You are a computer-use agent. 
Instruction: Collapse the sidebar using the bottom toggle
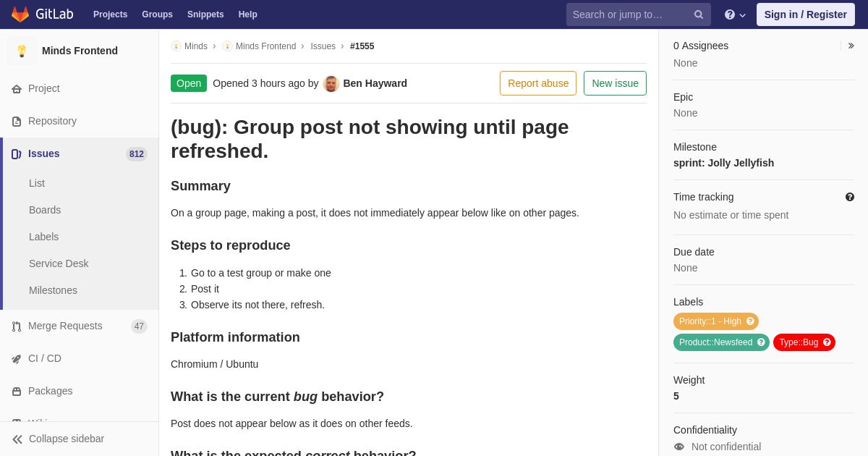pyautogui.click(x=80, y=439)
